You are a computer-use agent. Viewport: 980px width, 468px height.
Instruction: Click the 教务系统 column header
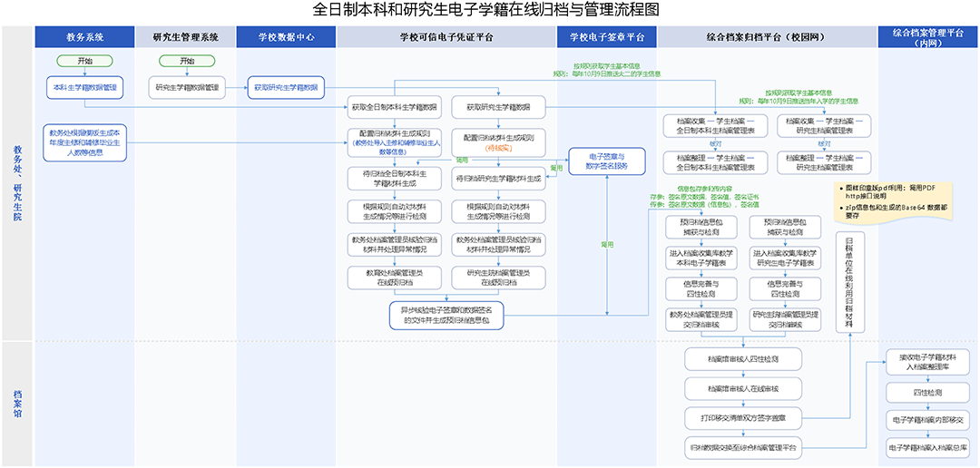tap(84, 37)
